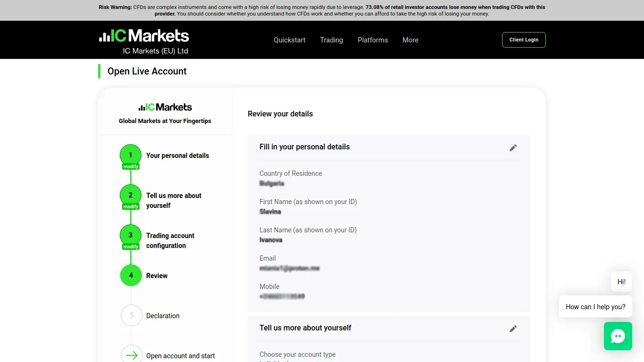This screenshot has height=362, width=644.
Task: Go to the 'Your personal details' step label
Action: pos(177,156)
